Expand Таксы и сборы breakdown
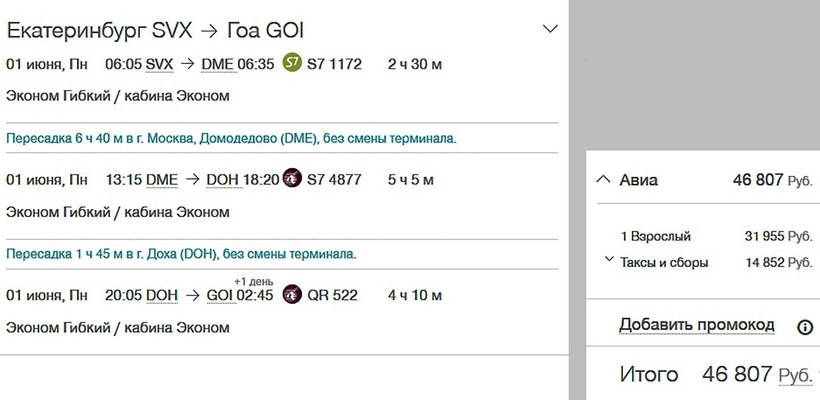The width and height of the screenshot is (820, 400). (x=610, y=261)
